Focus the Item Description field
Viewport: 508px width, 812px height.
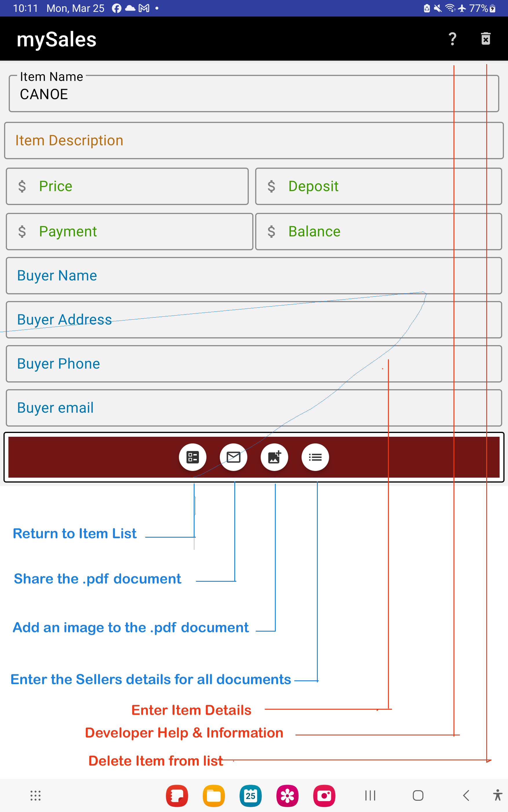pyautogui.click(x=254, y=140)
